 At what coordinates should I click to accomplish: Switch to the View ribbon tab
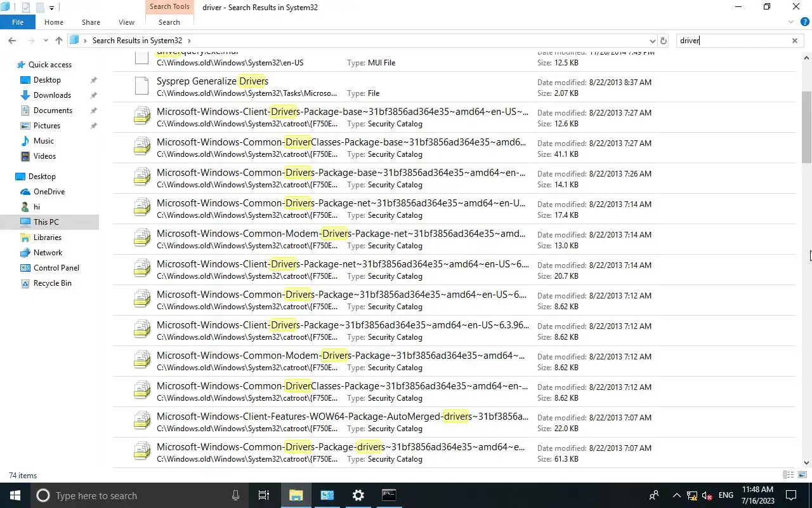pyautogui.click(x=126, y=22)
